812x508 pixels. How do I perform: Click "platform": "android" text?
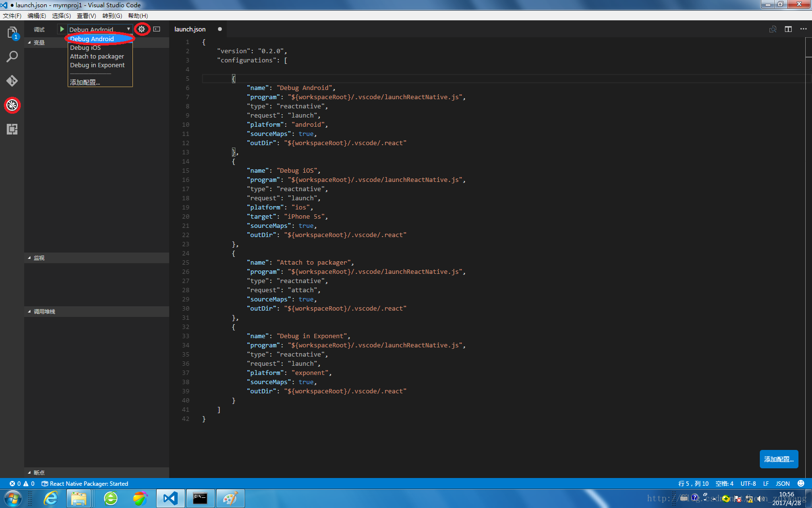click(287, 124)
